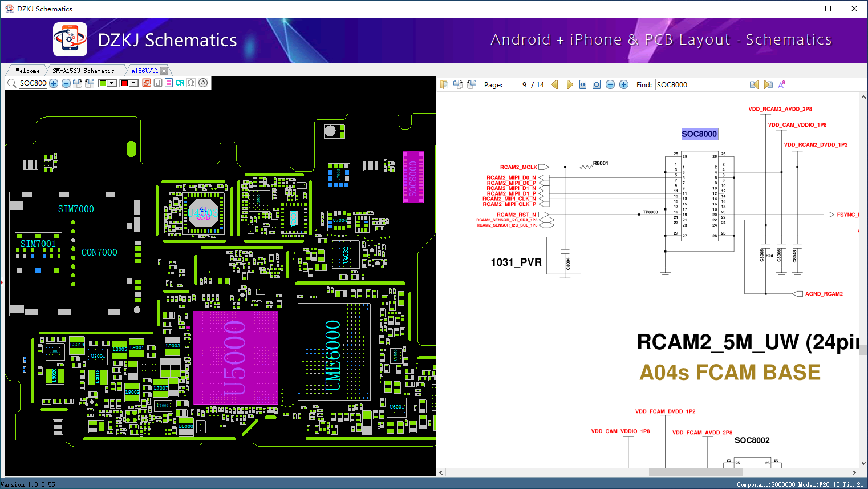The width and height of the screenshot is (868, 489).
Task: Toggle the lowercase 'a' text display icon
Action: point(157,83)
